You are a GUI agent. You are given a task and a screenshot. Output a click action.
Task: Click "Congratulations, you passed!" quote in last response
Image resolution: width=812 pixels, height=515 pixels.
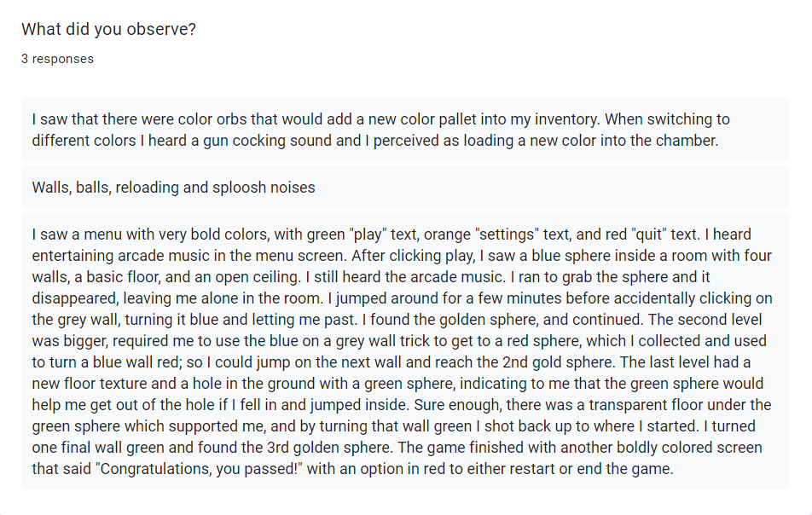pos(201,469)
